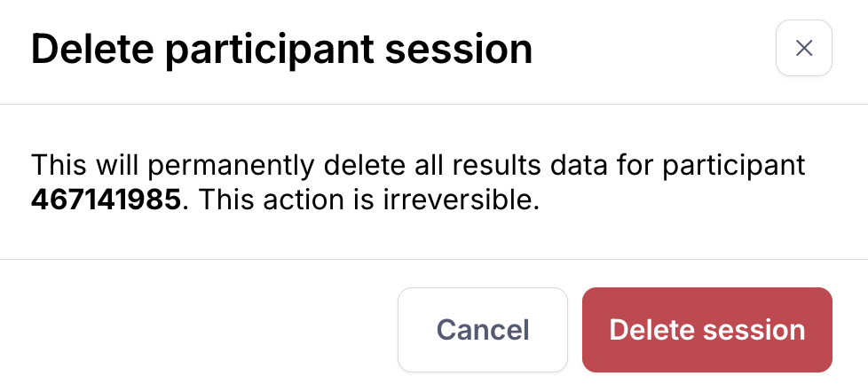This screenshot has height=392, width=868.
Task: Select the bold participant ID 467141985
Action: tap(107, 200)
